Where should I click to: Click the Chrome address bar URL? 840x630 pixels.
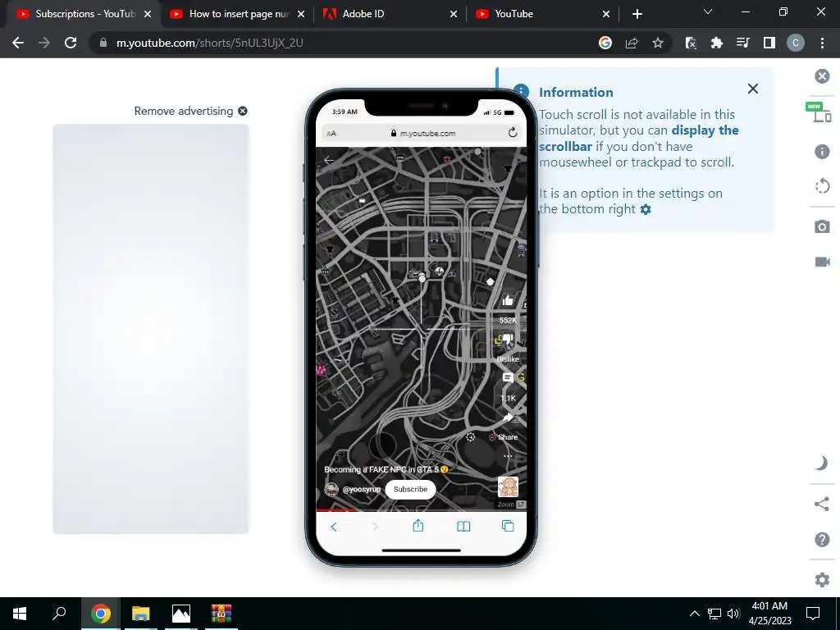click(x=209, y=43)
